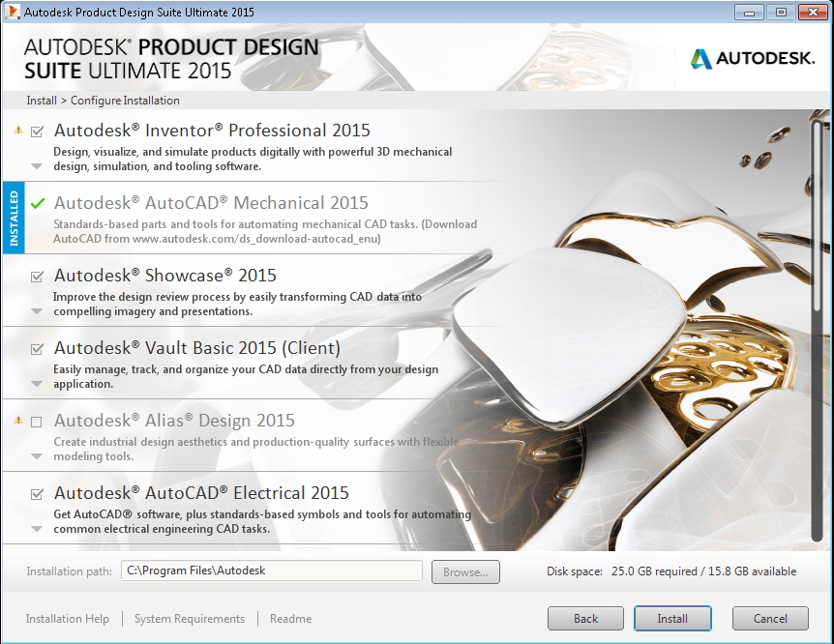This screenshot has width=834, height=644.
Task: Minimize the installer window
Action: click(x=750, y=13)
